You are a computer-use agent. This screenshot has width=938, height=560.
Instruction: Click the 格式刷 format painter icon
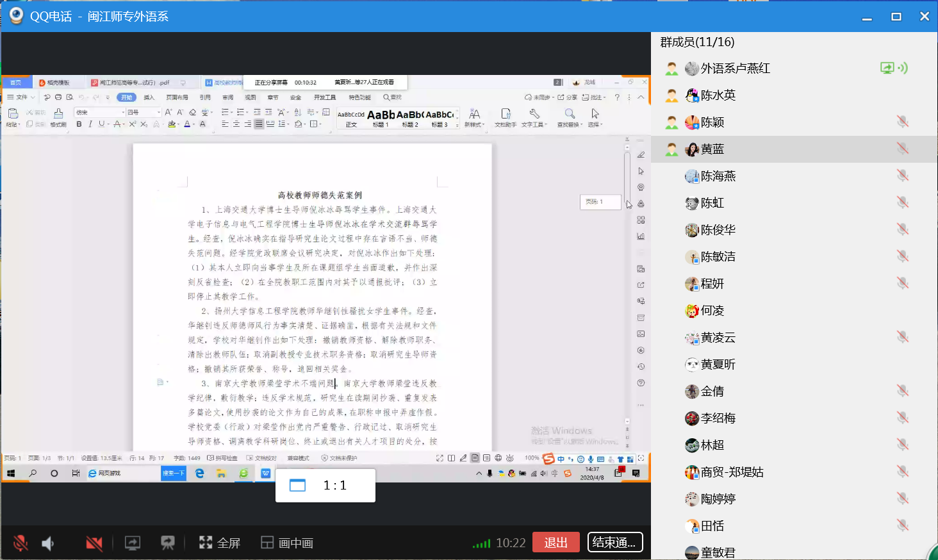point(58,114)
